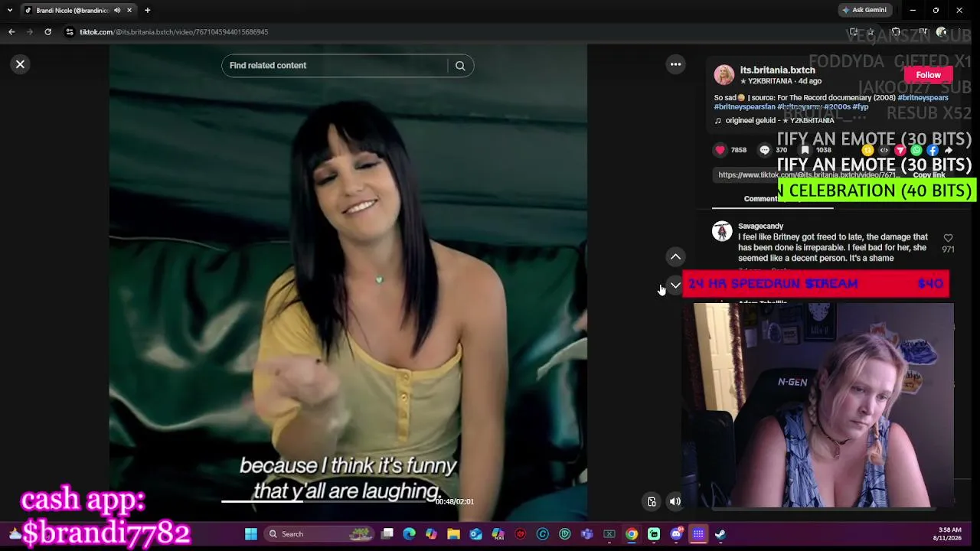Screen dimensions: 980x551
Task: Go to next video with down chevron
Action: (675, 285)
